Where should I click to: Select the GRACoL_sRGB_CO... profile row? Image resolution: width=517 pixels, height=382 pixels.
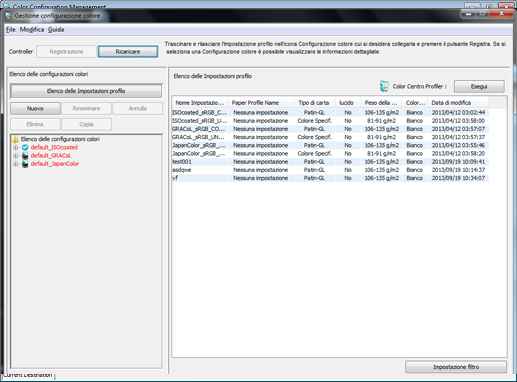click(x=330, y=129)
